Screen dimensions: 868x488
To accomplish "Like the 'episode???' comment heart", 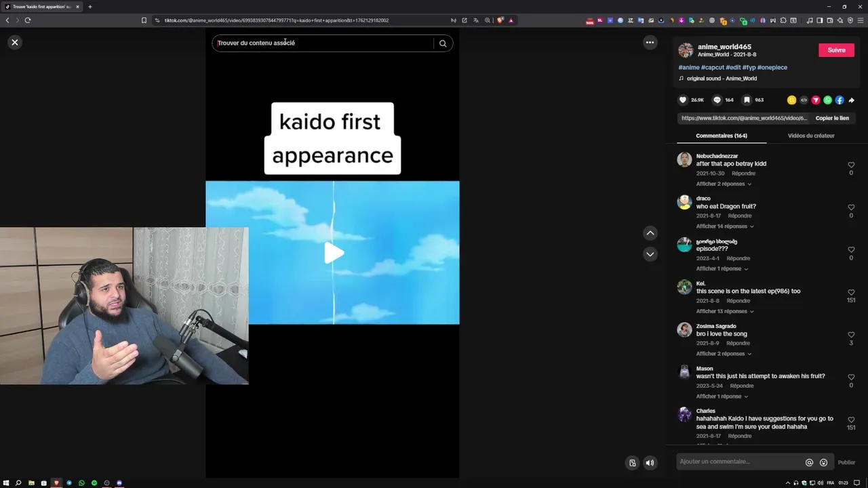I will [851, 249].
